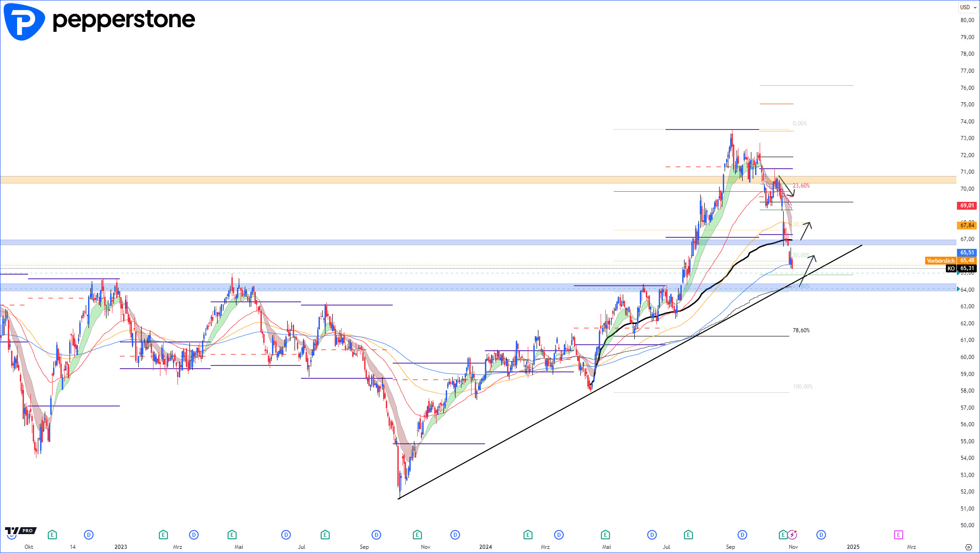Select the pink upcoming earnings marker
980x553 pixels.
click(x=898, y=535)
